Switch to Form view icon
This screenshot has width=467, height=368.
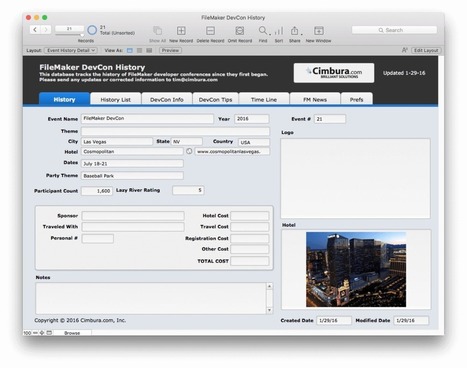click(130, 50)
